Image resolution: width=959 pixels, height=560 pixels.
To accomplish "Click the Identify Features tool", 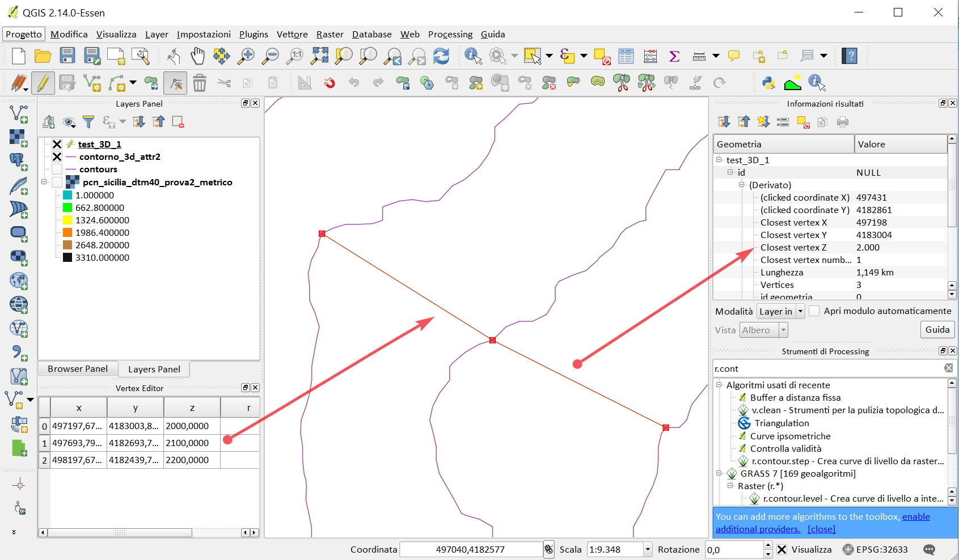I will point(472,56).
